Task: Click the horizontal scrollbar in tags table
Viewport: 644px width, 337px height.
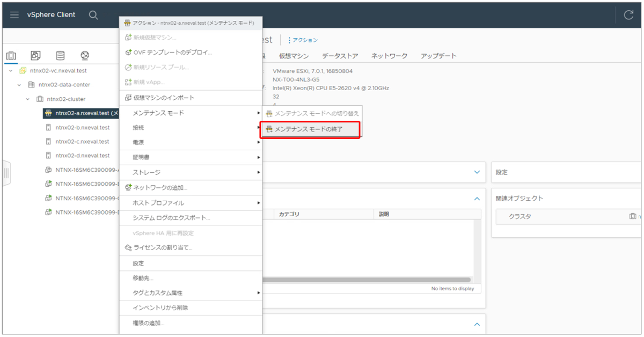Action: point(367,280)
